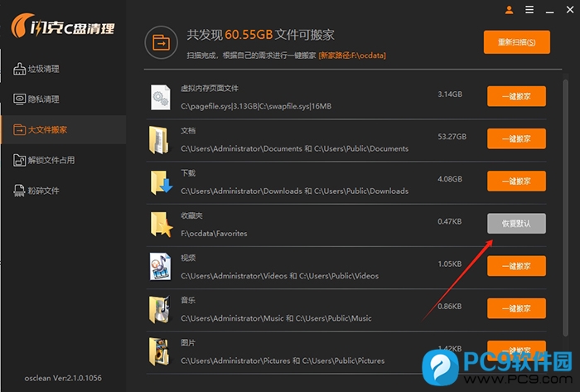Click the 1.05KB size value
This screenshot has width=580, height=392.
(449, 264)
